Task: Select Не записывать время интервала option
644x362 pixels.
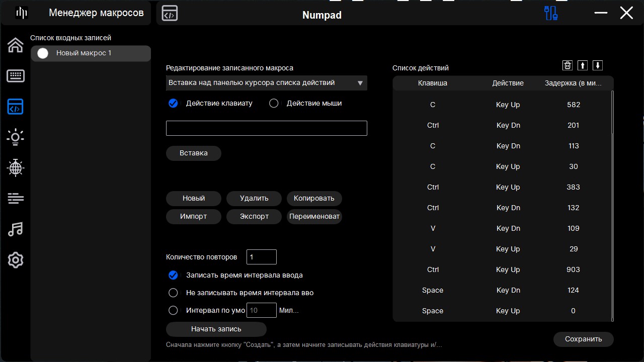Action: (173, 293)
